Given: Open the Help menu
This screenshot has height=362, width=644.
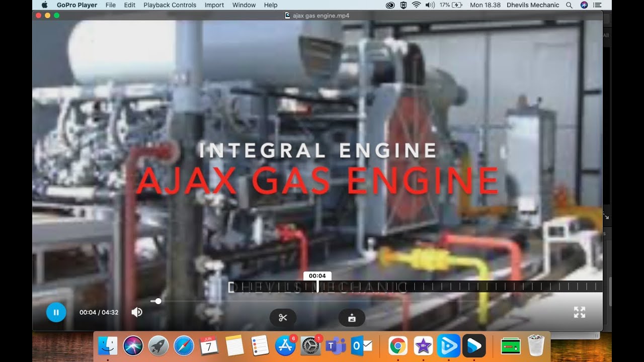Looking at the screenshot, I should tap(271, 5).
